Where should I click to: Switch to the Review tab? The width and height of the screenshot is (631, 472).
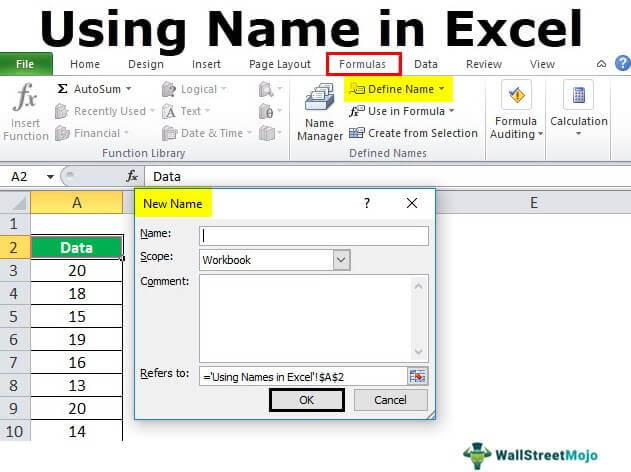point(484,64)
